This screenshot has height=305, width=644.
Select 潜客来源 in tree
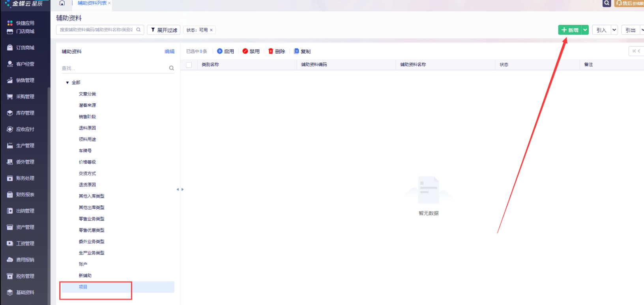pos(87,106)
